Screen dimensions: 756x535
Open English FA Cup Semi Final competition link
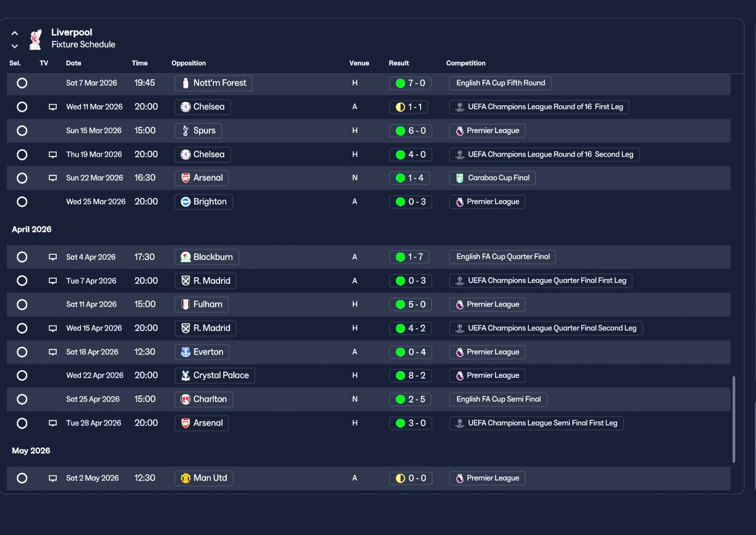coord(498,399)
